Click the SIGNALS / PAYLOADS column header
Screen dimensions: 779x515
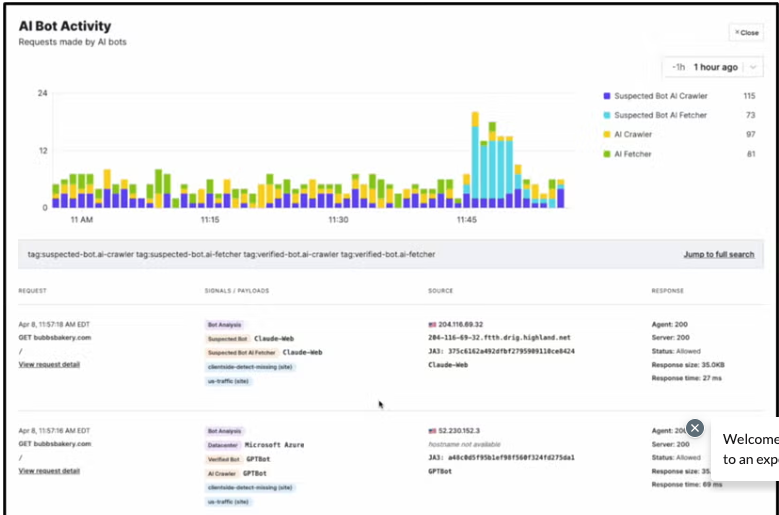(237, 291)
